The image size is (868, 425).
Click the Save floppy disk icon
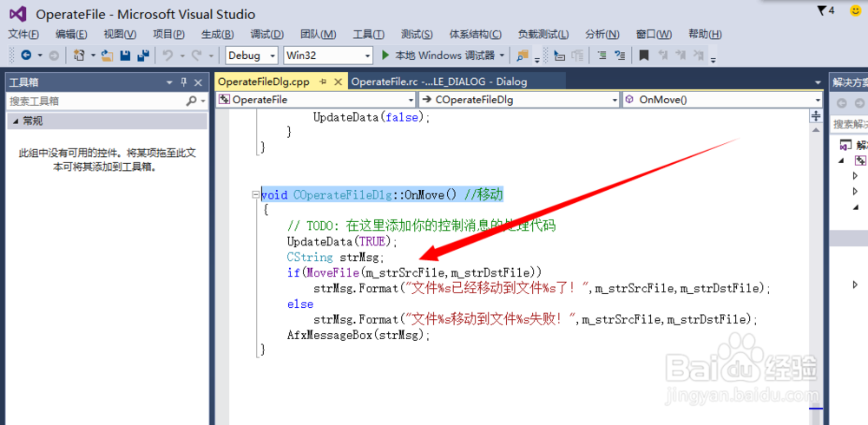[x=126, y=56]
